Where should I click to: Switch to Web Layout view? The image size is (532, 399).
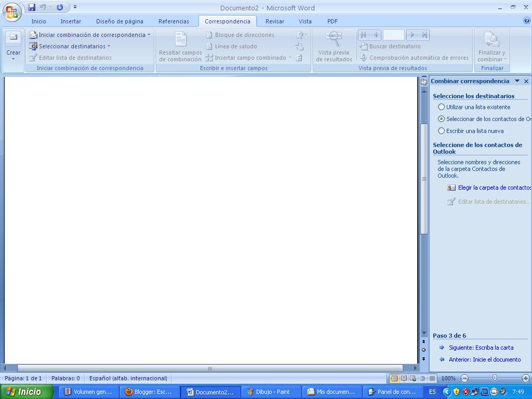413,378
